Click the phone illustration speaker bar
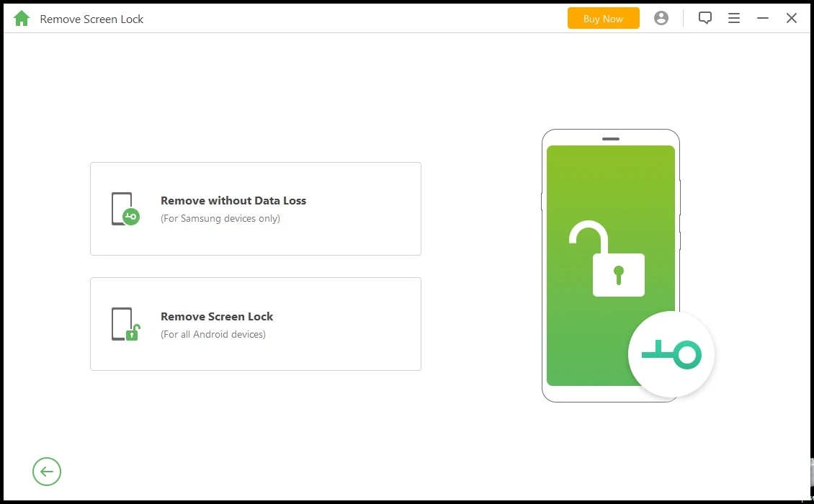The height and width of the screenshot is (504, 814). pos(611,139)
